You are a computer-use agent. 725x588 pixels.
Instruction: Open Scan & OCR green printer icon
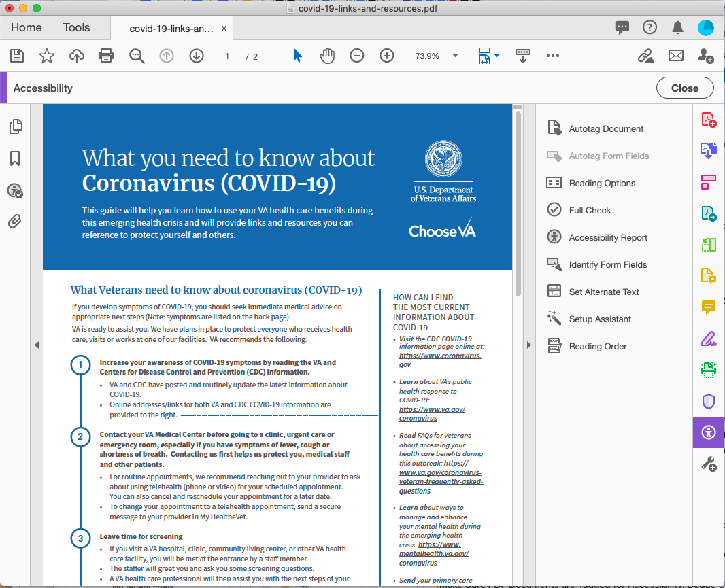coord(709,369)
